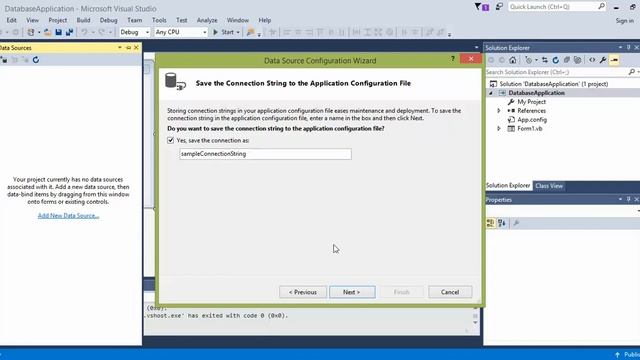This screenshot has height=360, width=640.
Task: Click Alphabetical sort icon in Properties panel
Action: (502, 223)
